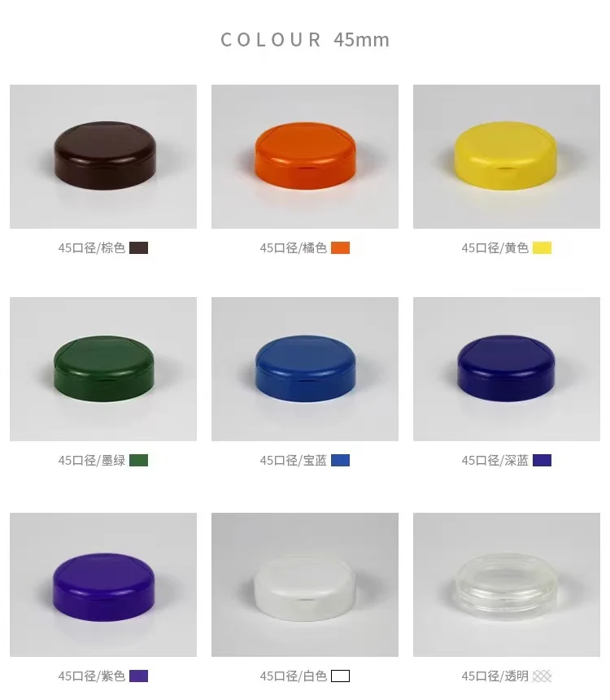This screenshot has height=700, width=610.
Task: Click the blue color swatch beside 宝蓝
Action: [341, 460]
